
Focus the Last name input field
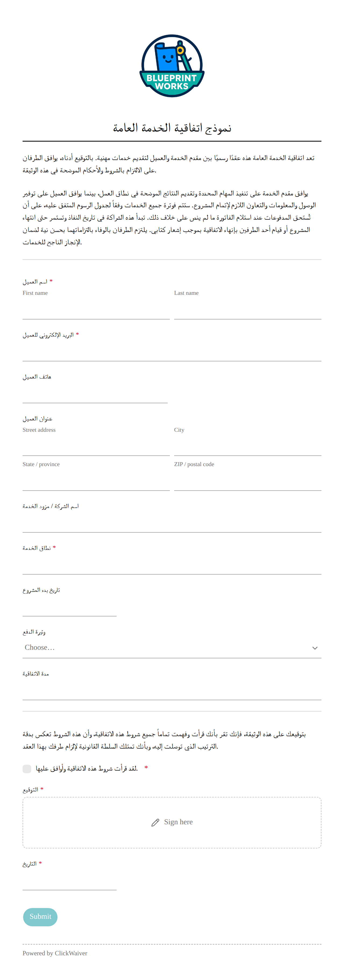(x=248, y=309)
